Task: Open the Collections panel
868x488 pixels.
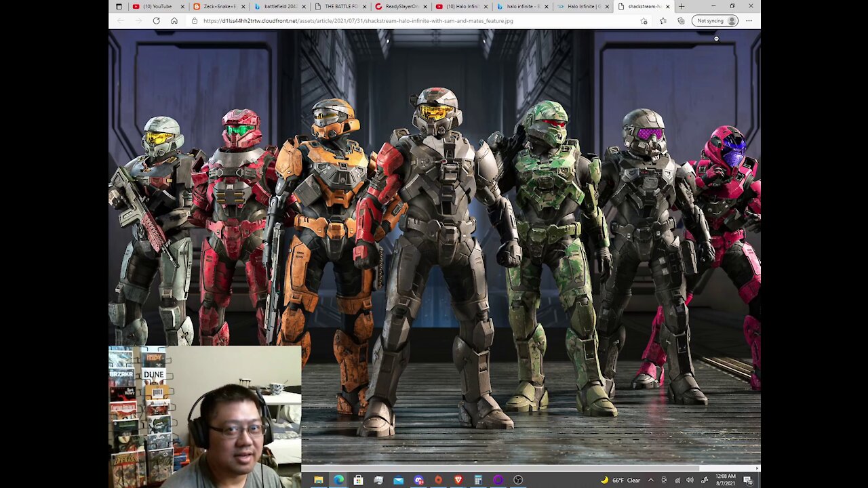Action: (x=681, y=21)
